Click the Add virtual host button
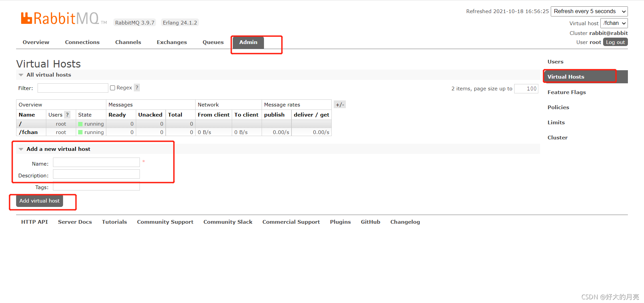644x303 pixels. tap(40, 201)
